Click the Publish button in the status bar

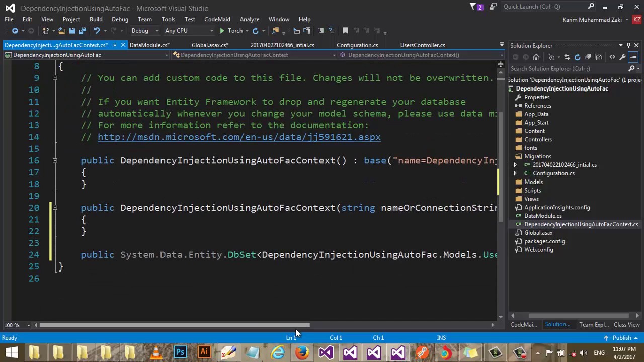click(622, 338)
